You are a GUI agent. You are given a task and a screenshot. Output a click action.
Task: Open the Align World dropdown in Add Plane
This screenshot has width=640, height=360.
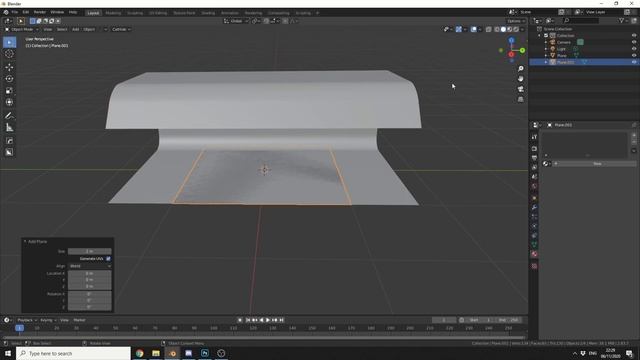point(90,266)
